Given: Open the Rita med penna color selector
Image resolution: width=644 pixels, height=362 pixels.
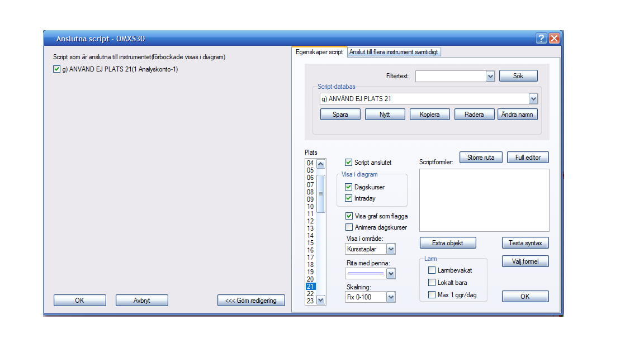Looking at the screenshot, I should coord(391,274).
